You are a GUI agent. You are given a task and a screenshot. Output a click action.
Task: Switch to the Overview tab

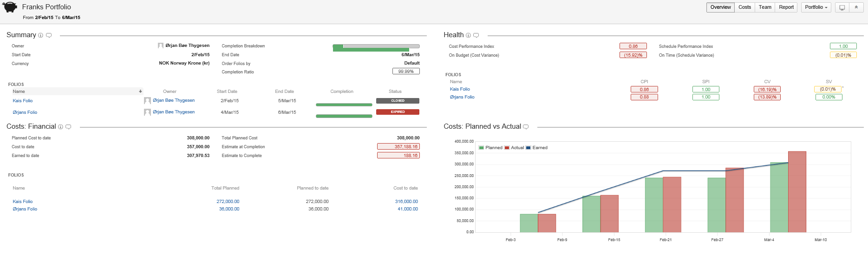coord(720,7)
